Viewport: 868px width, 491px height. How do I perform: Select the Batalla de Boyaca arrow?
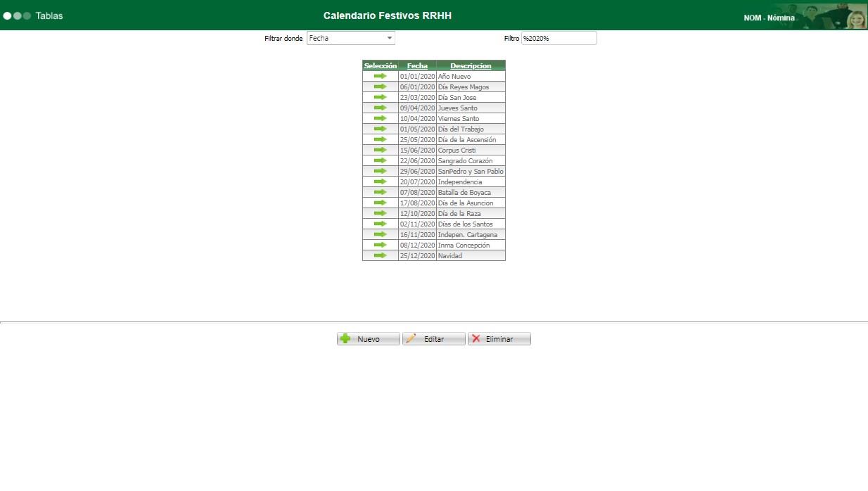tap(381, 192)
